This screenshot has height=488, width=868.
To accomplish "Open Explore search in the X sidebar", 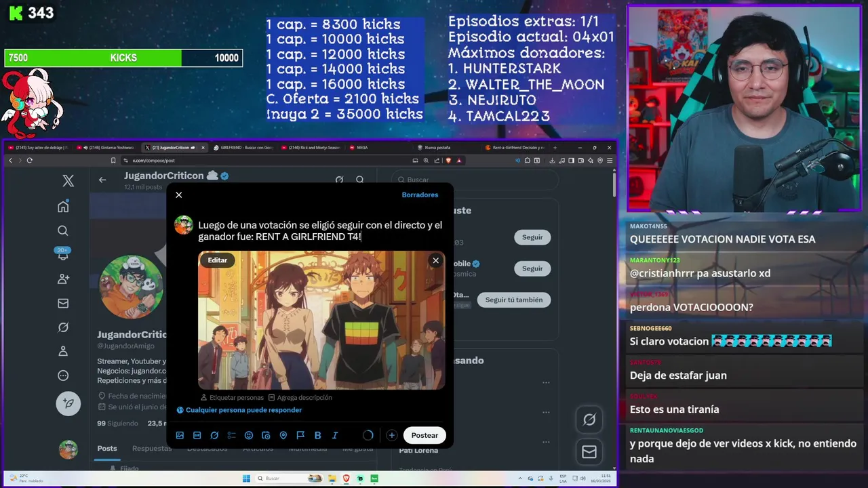I will point(63,231).
